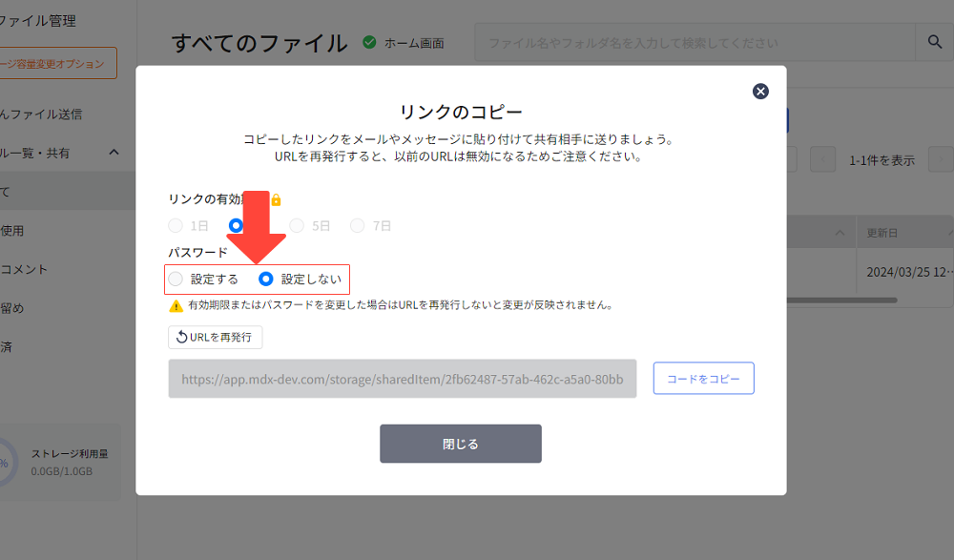Click the green check home screen icon

tap(369, 42)
